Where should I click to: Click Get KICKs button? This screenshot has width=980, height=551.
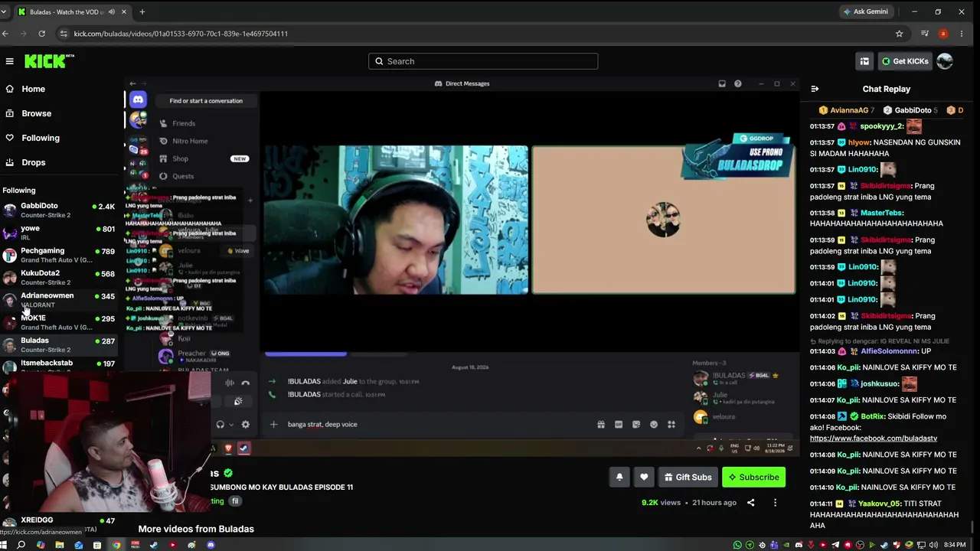905,61
